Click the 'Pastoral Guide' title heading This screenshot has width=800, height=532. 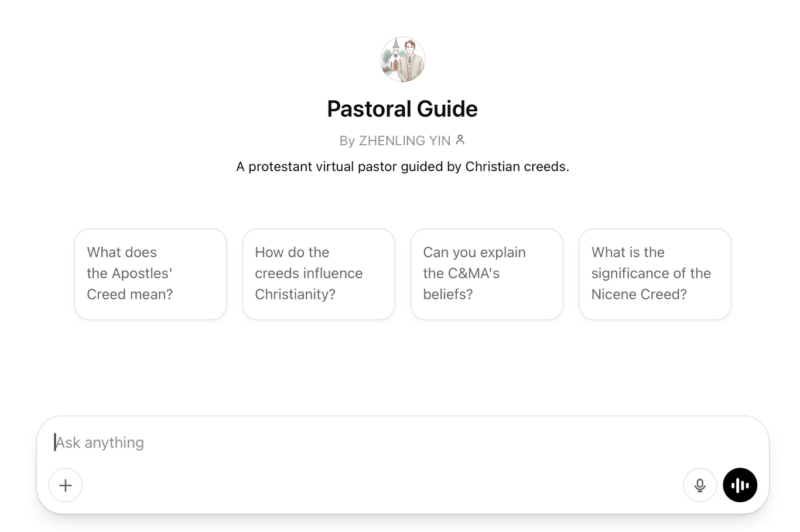[403, 109]
